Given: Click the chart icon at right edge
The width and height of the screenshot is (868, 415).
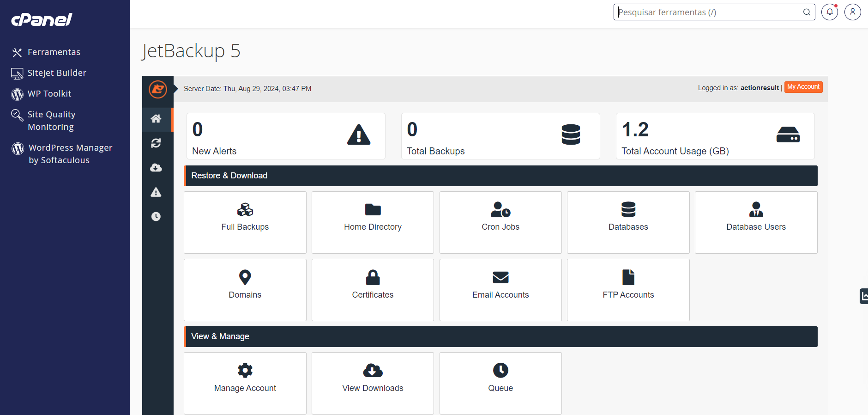Looking at the screenshot, I should click(x=864, y=296).
